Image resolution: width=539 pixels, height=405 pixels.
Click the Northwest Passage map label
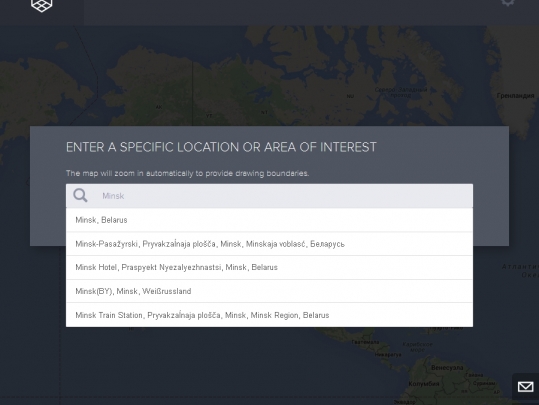[x=401, y=92]
